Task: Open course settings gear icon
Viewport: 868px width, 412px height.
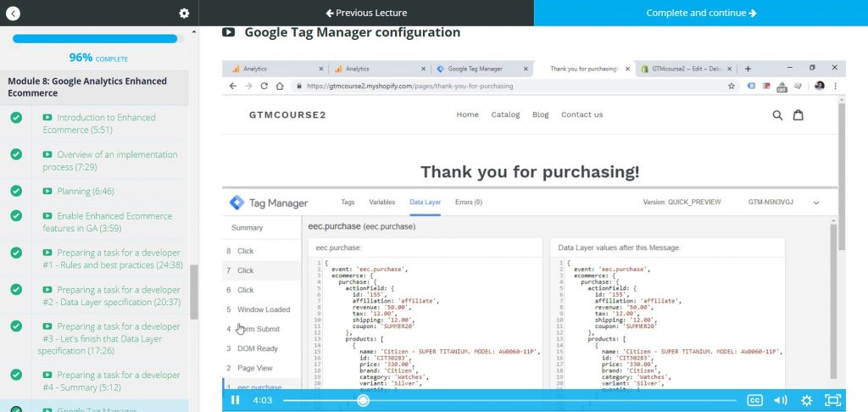Action: (x=184, y=14)
